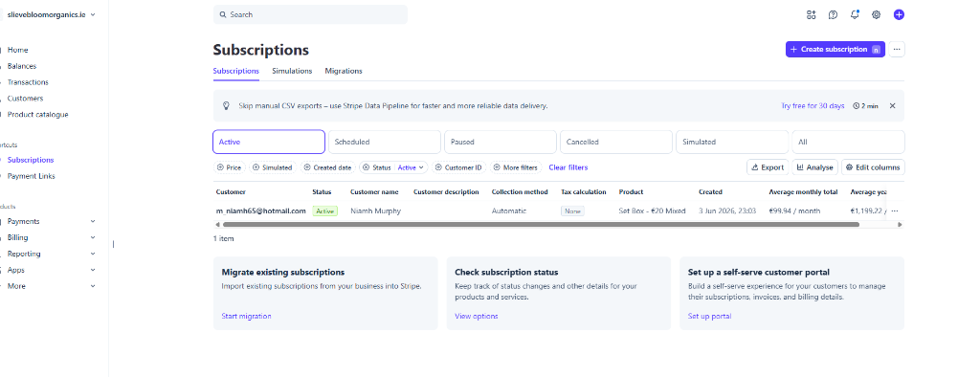Image resolution: width=980 pixels, height=377 pixels.
Task: Click into the Search field
Action: (310, 14)
